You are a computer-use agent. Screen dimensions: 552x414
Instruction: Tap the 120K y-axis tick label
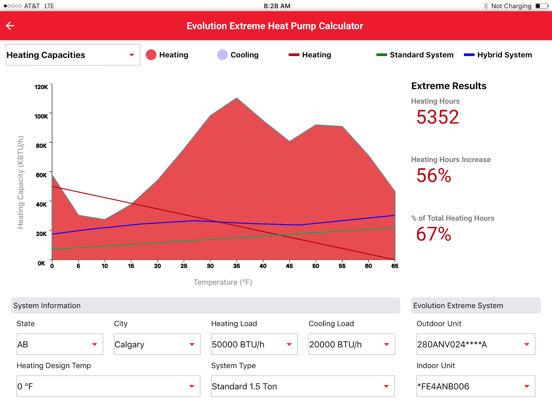pyautogui.click(x=41, y=87)
